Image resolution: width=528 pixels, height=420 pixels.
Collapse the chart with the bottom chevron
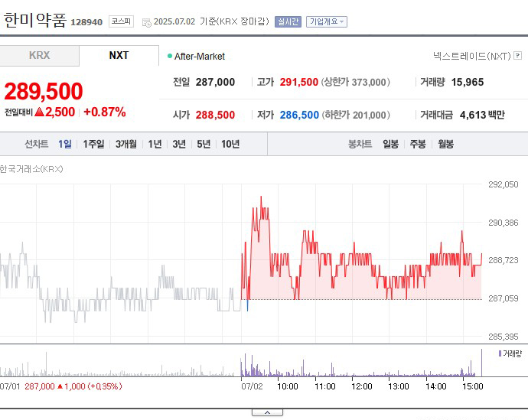click(267, 412)
